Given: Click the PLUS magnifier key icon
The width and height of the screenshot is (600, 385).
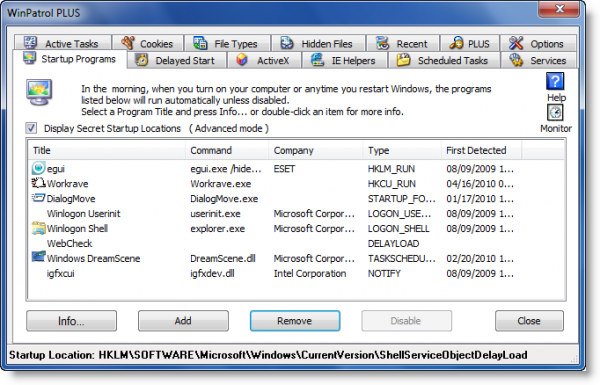Looking at the screenshot, I should click(x=456, y=43).
